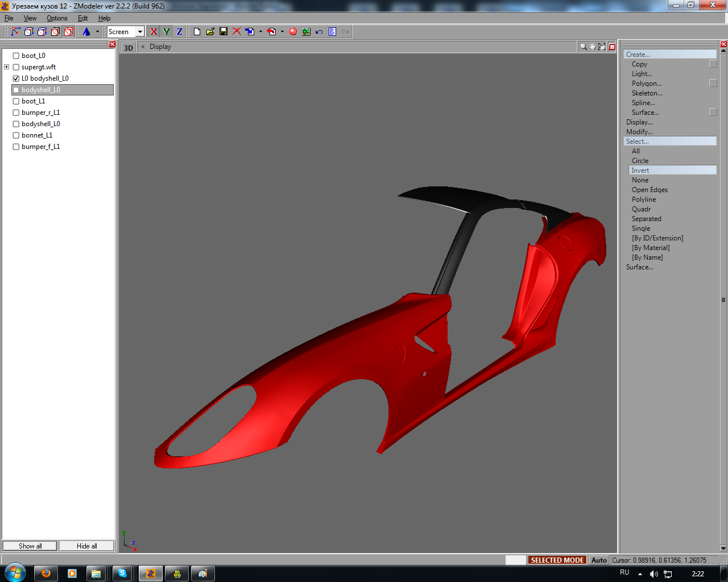Enable the bumper_f_L1 object checkbox
This screenshot has width=728, height=582.
pyautogui.click(x=16, y=147)
